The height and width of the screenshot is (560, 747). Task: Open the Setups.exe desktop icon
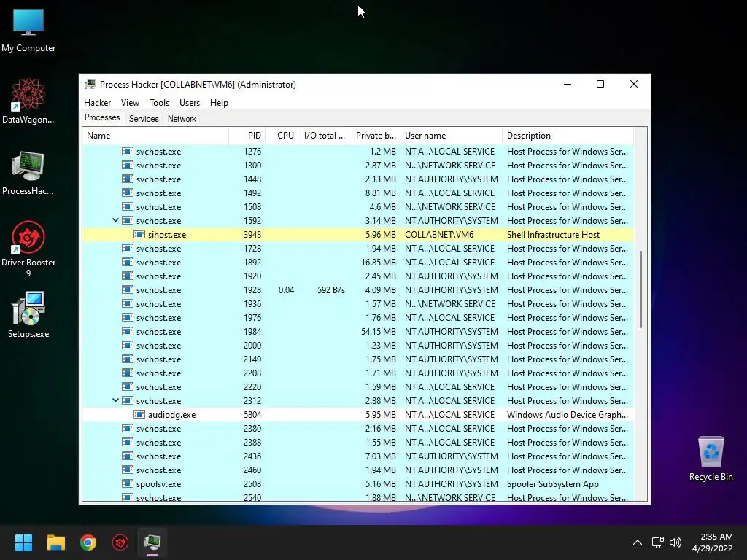click(x=28, y=314)
